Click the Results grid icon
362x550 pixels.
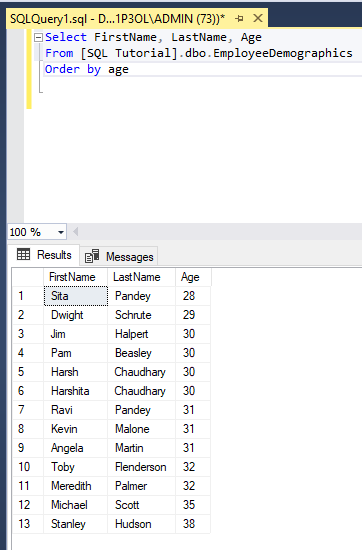pyautogui.click(x=24, y=254)
